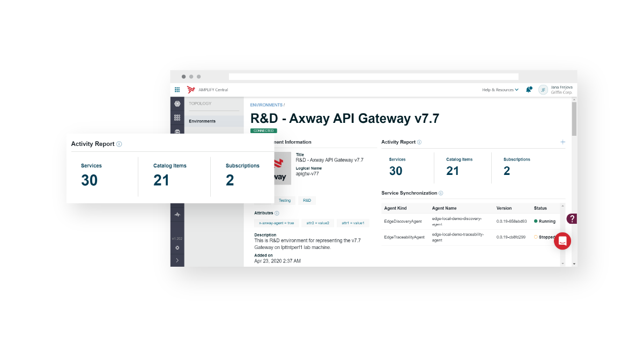Click the Subscriptions count 2 on main page

(x=507, y=171)
